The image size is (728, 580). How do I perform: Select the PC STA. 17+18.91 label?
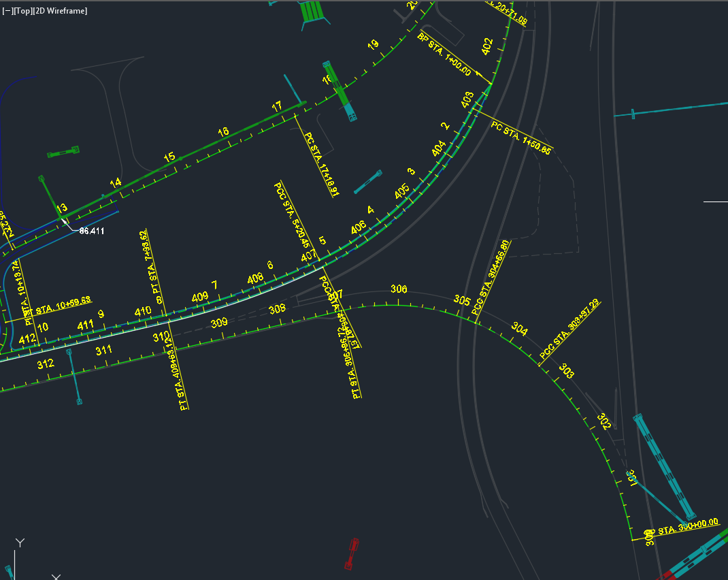point(314,163)
